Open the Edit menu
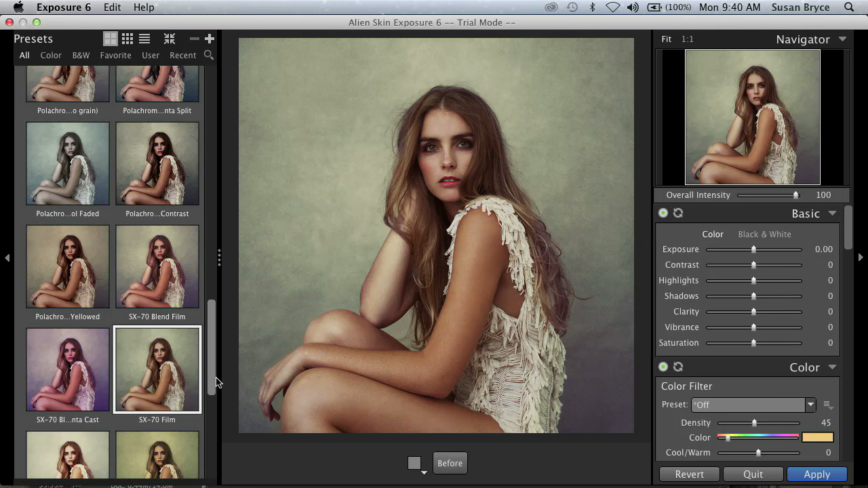This screenshot has height=488, width=868. coord(112,7)
